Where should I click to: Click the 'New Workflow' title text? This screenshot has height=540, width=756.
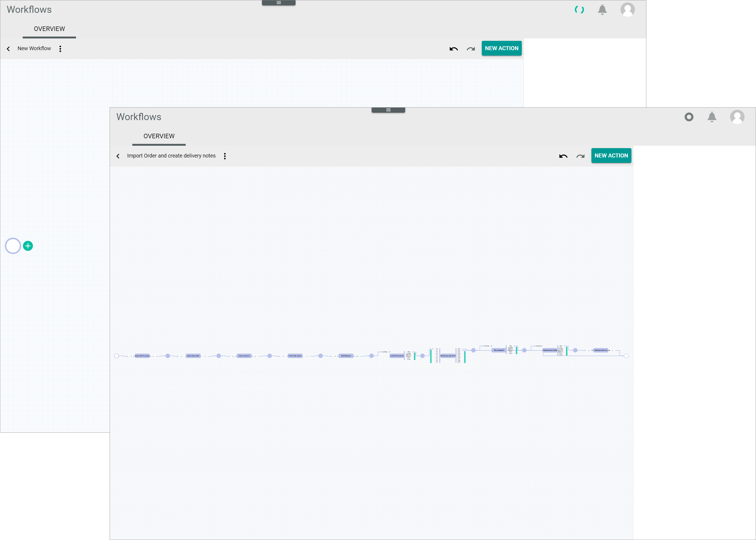click(x=34, y=48)
